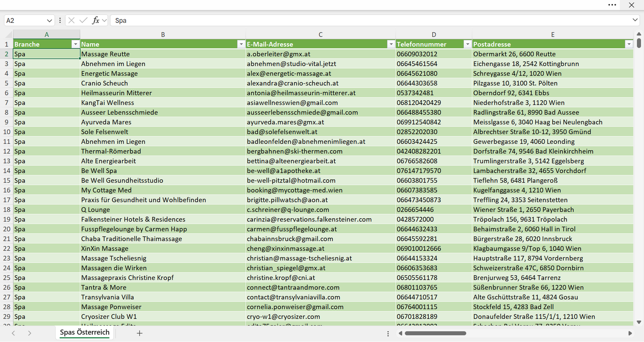
Task: Click the Spas Österreich sheet tab
Action: [x=85, y=333]
